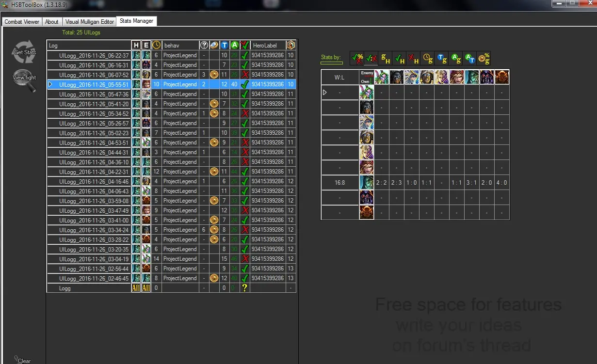Image resolution: width=597 pixels, height=364 pixels.
Task: Click the coin column header icon
Action: click(x=214, y=45)
